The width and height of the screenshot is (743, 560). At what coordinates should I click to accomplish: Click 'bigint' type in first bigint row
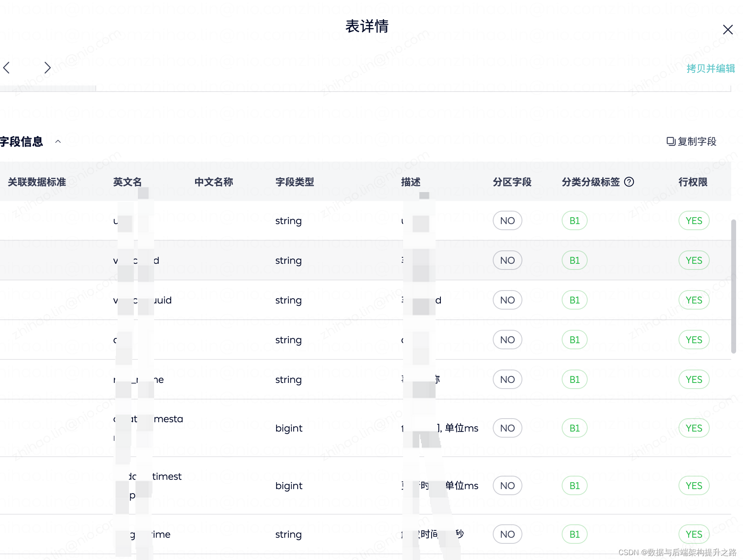(289, 429)
